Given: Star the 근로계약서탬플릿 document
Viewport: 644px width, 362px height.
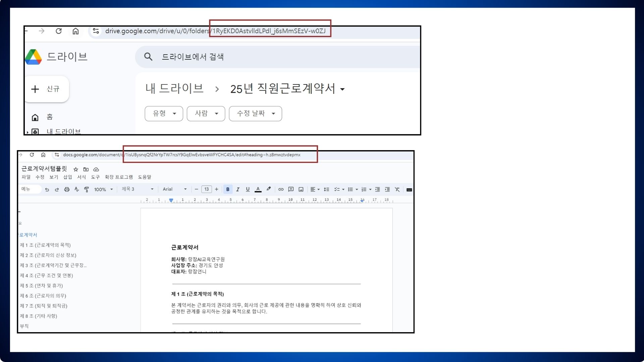Looking at the screenshot, I should point(76,169).
